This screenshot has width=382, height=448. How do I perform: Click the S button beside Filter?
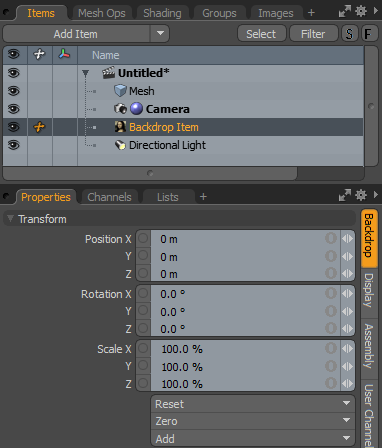tap(349, 34)
